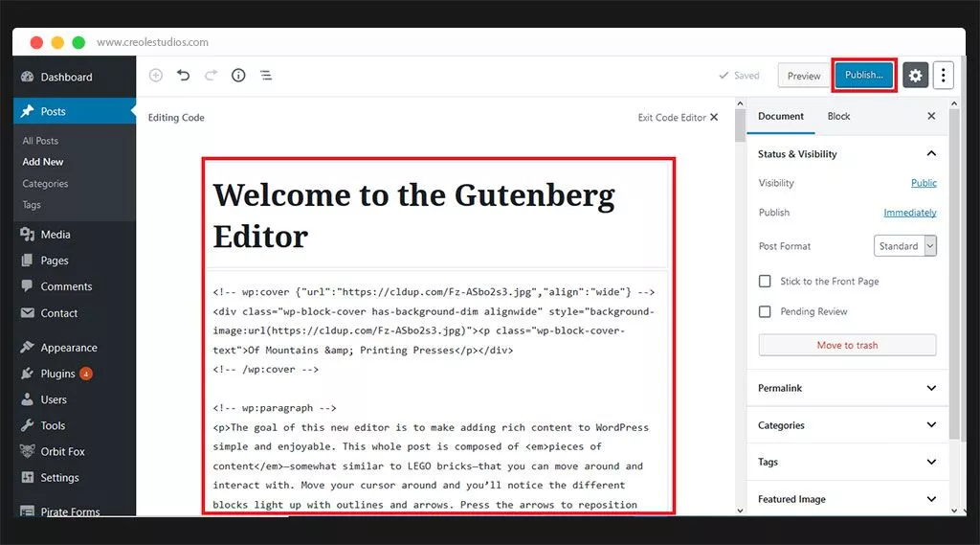The height and width of the screenshot is (545, 980).
Task: Click into the code editor textarea
Action: pos(437,391)
